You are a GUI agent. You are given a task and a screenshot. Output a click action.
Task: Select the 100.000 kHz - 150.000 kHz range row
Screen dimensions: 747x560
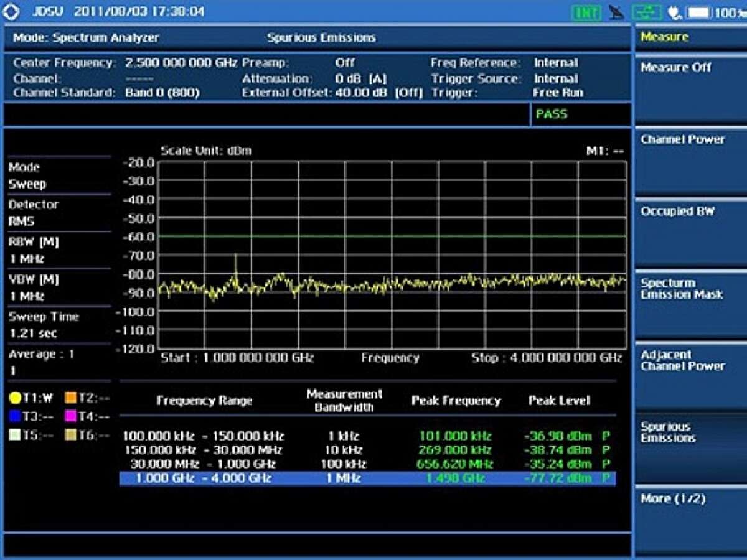(367, 436)
